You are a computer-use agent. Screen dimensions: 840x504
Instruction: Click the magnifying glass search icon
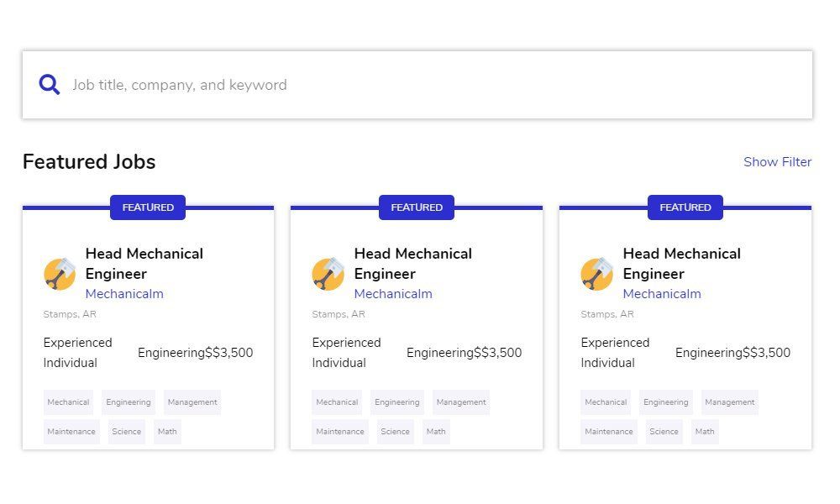click(x=50, y=85)
